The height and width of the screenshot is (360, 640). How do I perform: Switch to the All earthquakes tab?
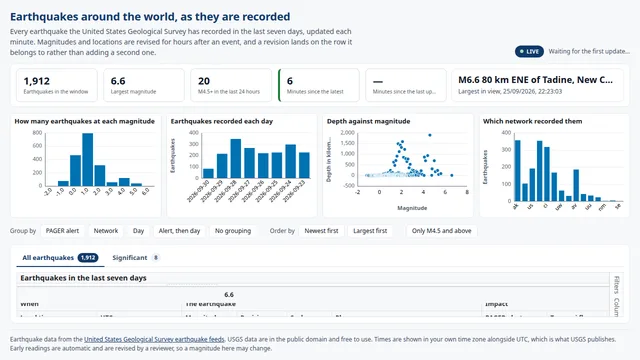(x=60, y=258)
